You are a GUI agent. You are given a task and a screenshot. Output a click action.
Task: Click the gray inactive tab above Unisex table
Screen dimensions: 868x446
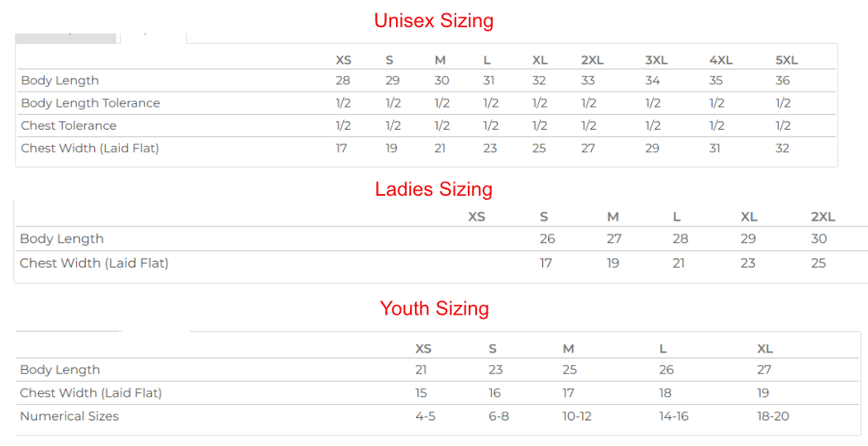[66, 36]
